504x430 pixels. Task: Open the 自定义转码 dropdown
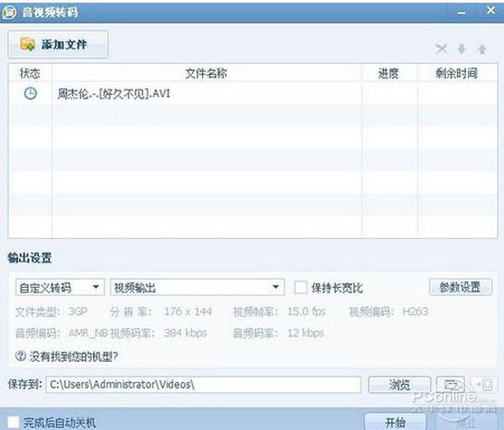pos(60,287)
